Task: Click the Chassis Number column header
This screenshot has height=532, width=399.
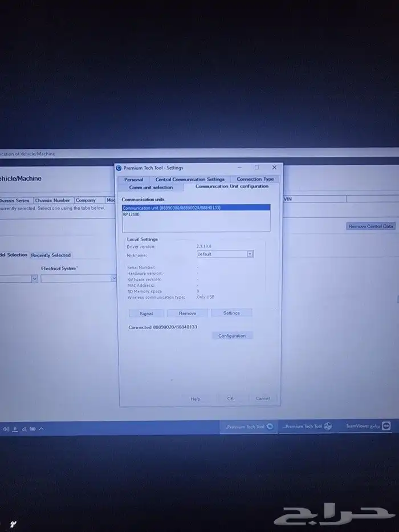Action: pyautogui.click(x=52, y=200)
